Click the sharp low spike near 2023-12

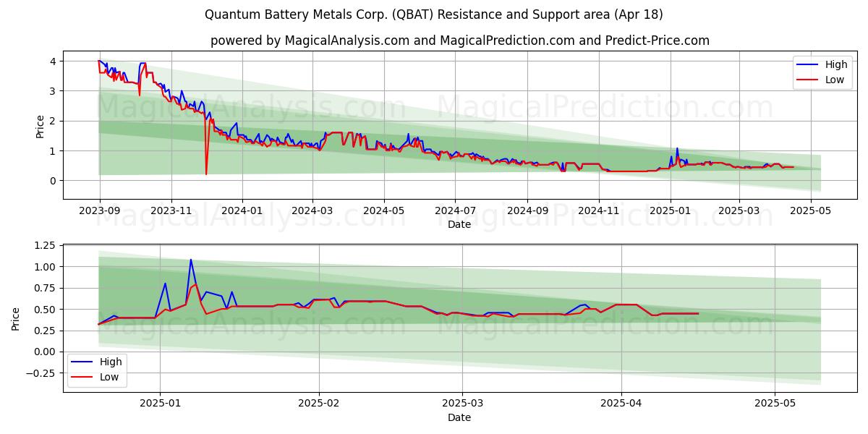206,174
